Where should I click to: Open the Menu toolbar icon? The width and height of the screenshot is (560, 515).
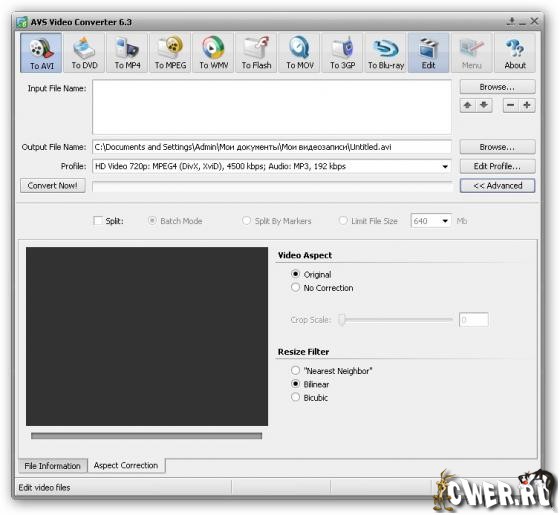[472, 53]
